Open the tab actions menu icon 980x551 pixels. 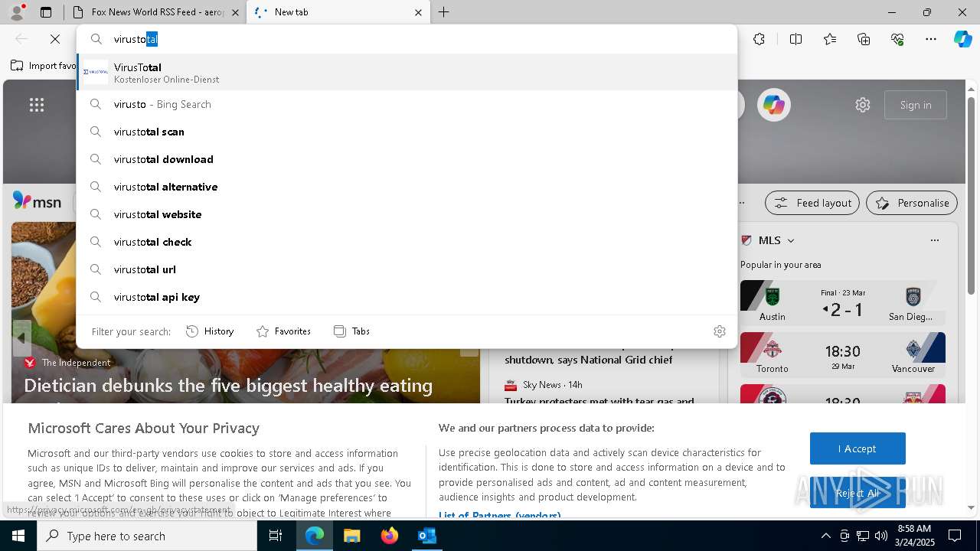coord(46,12)
